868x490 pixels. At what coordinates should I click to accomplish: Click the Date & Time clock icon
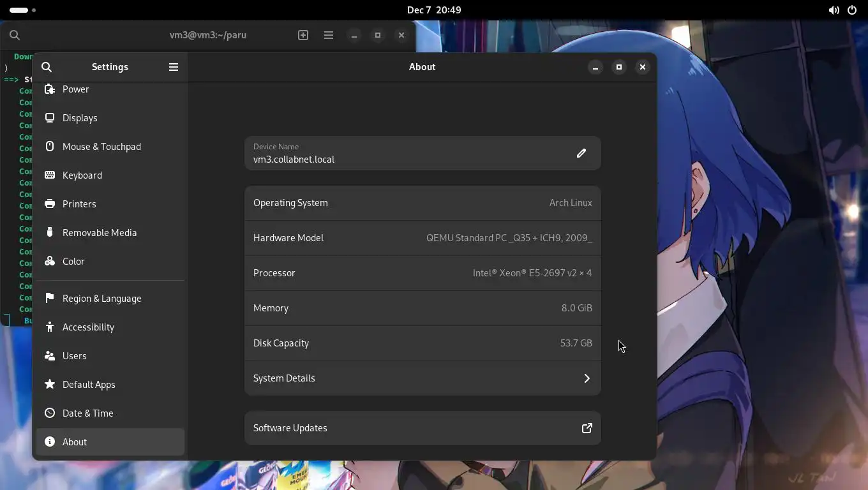50,413
